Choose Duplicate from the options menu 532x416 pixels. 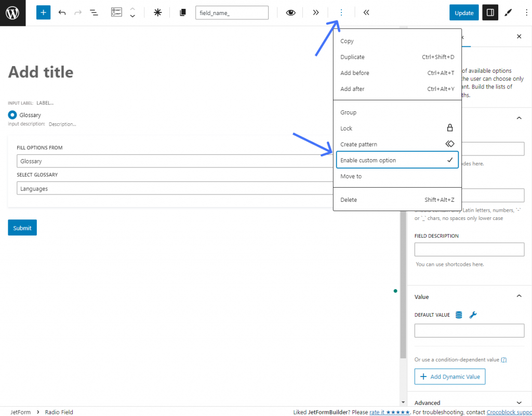coord(352,57)
